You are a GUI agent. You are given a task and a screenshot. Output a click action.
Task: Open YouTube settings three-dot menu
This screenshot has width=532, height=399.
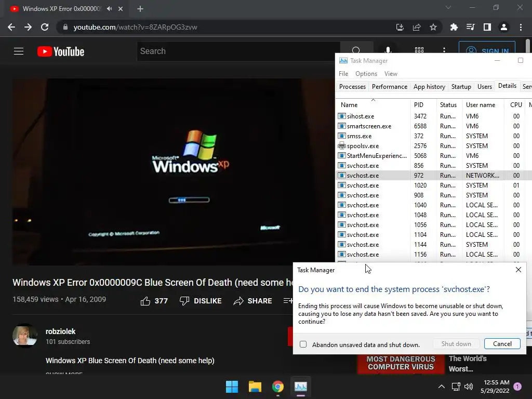(444, 50)
